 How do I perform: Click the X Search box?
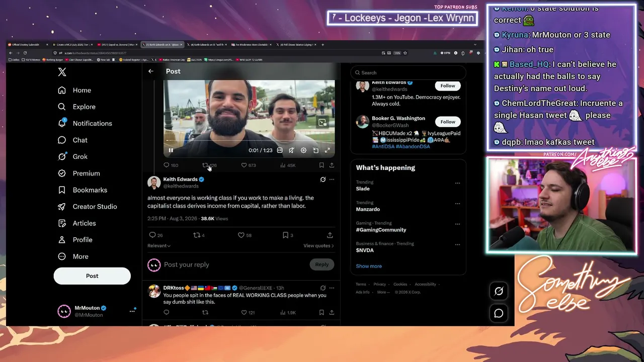pyautogui.click(x=408, y=72)
